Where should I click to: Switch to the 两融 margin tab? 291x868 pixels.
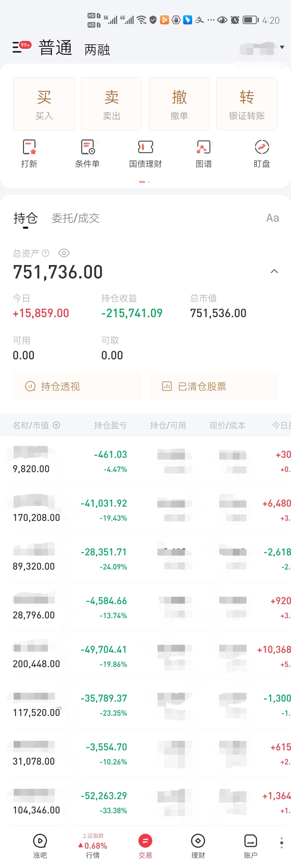tap(97, 50)
